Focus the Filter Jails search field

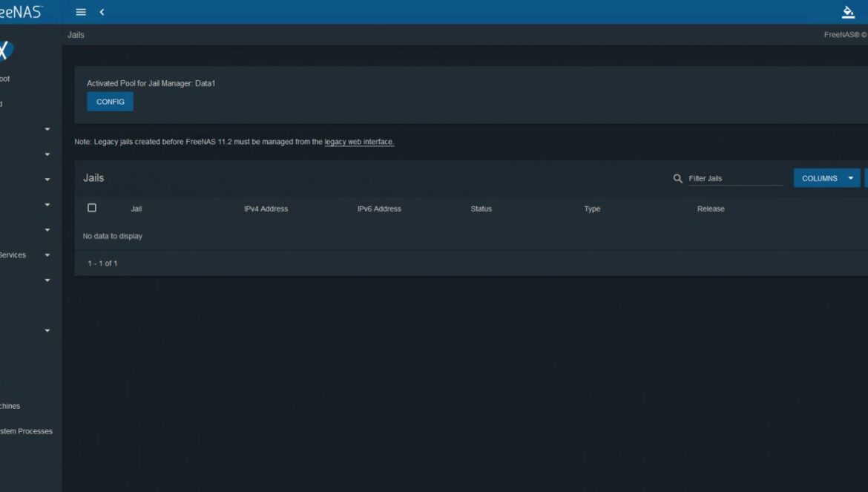point(736,178)
